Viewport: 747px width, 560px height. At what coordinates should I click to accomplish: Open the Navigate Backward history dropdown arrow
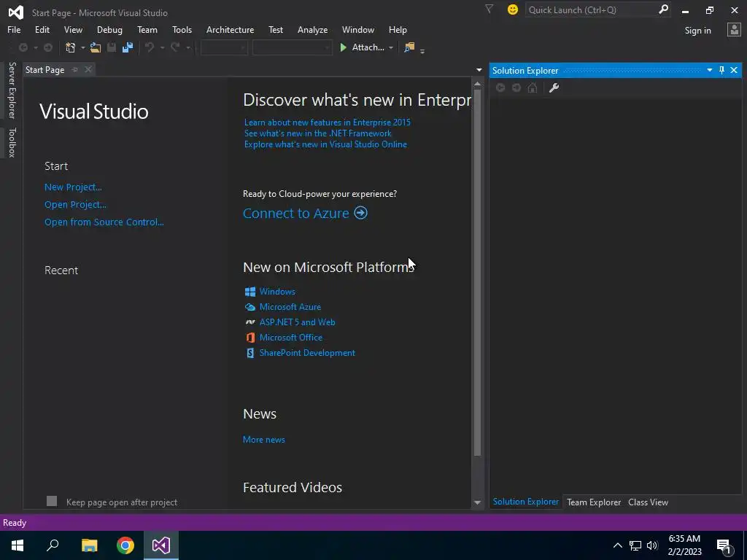(35, 47)
